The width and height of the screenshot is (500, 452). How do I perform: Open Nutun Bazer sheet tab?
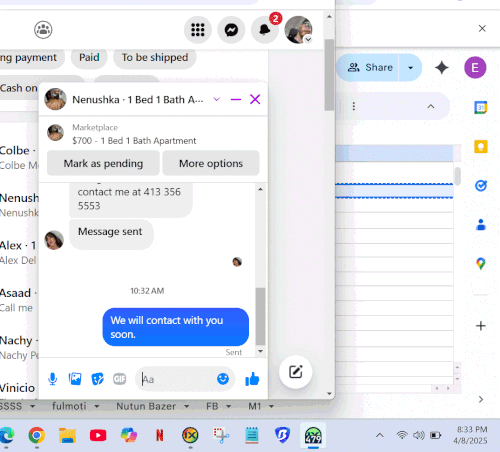(146, 406)
